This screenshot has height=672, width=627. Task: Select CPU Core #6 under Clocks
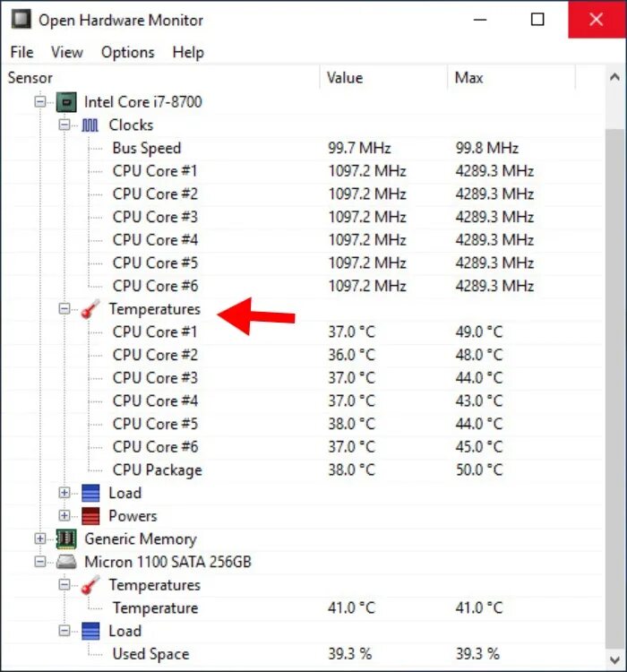click(x=304, y=287)
